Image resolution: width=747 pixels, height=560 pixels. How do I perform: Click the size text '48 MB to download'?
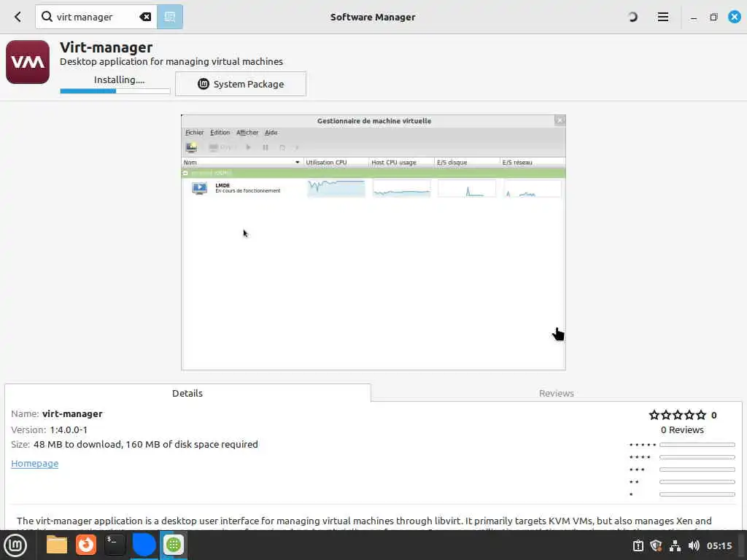(x=77, y=444)
